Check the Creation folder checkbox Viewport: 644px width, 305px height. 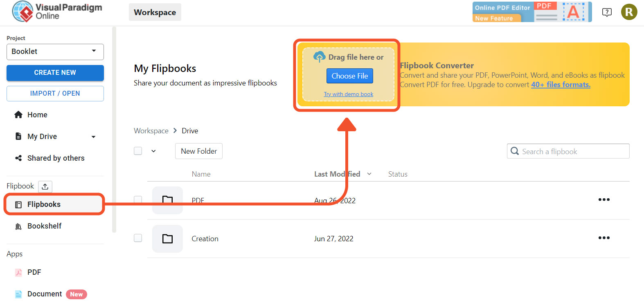coord(138,238)
